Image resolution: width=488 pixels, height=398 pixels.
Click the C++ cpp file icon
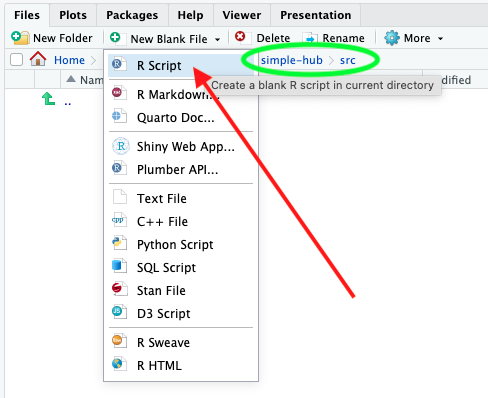pyautogui.click(x=119, y=220)
